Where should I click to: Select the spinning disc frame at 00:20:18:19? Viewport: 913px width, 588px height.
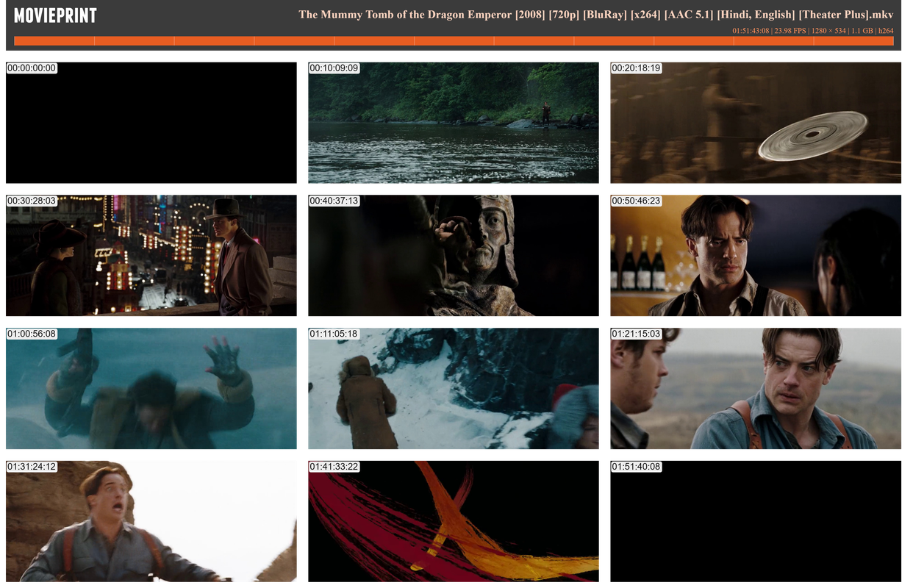(756, 123)
